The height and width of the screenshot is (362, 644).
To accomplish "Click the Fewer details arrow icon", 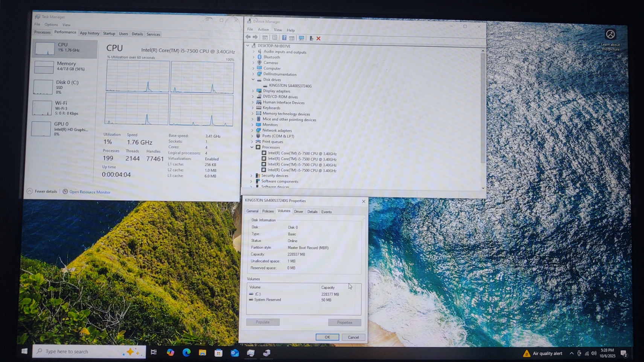I will tap(30, 192).
